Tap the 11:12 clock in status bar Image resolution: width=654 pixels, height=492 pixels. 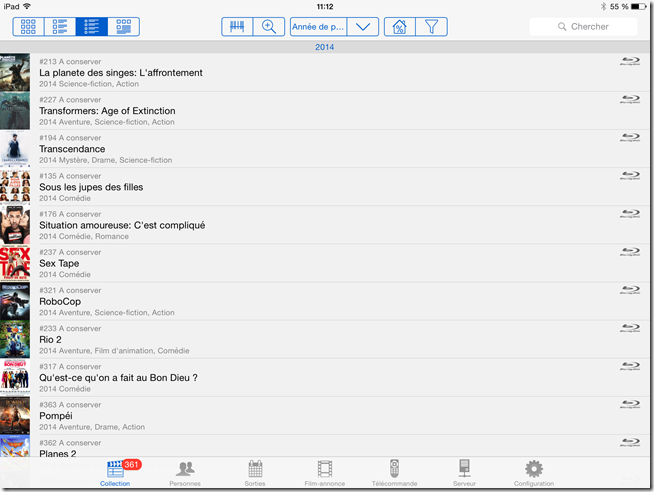pos(325,7)
